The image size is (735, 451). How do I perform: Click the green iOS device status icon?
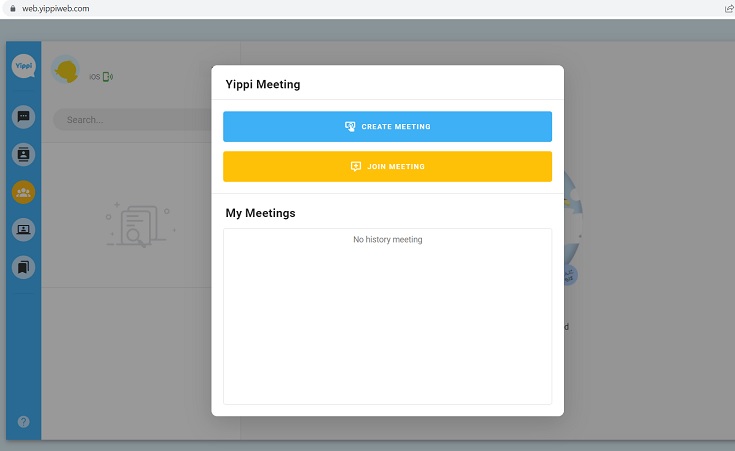tap(108, 76)
